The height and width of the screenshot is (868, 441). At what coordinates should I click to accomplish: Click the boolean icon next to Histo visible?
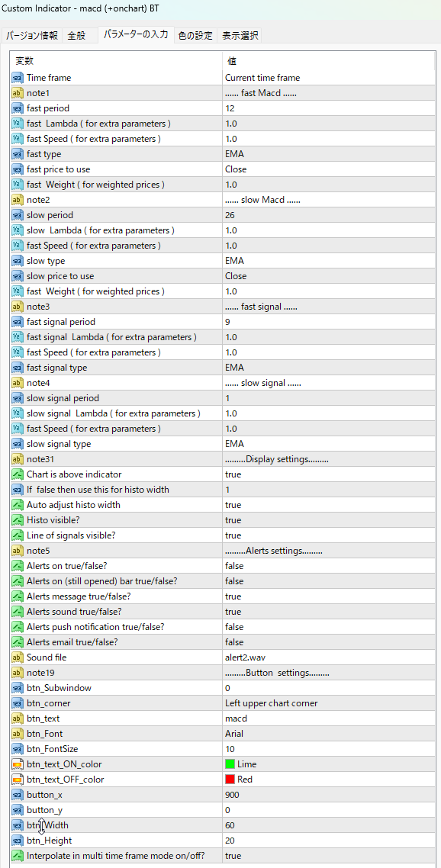click(x=18, y=519)
